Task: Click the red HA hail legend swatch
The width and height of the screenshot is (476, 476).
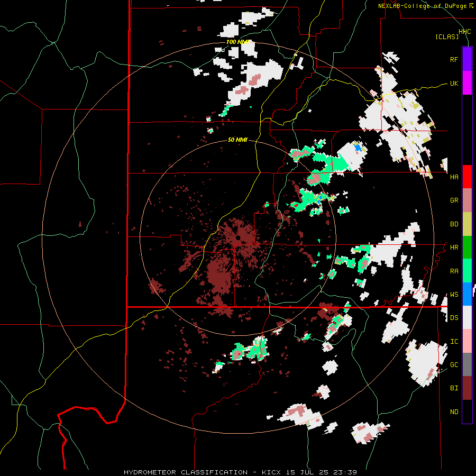Action: [467, 177]
